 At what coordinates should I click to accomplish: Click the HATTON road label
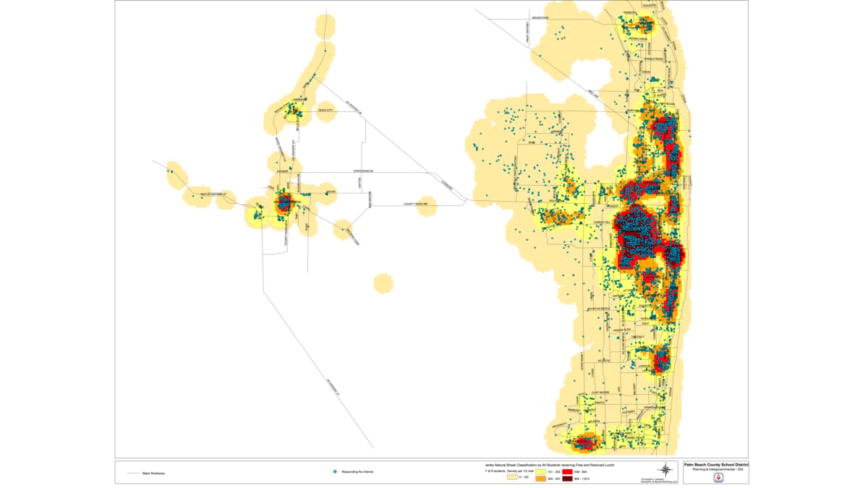359,183
